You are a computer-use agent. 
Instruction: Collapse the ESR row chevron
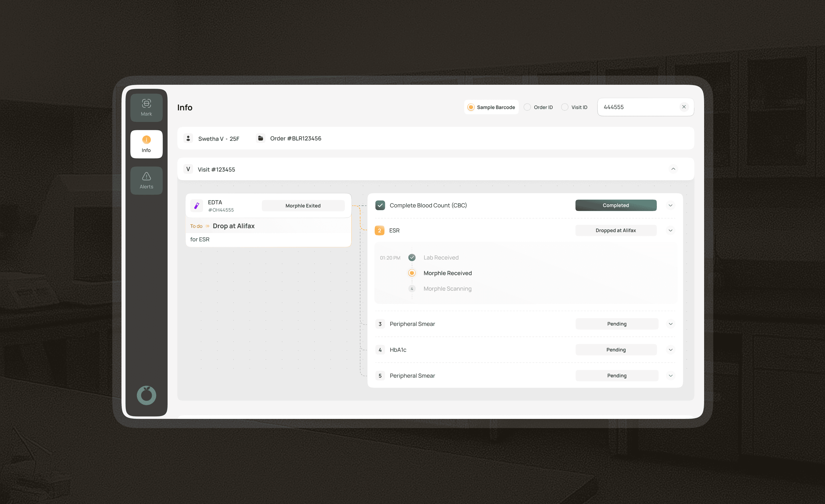coord(670,230)
